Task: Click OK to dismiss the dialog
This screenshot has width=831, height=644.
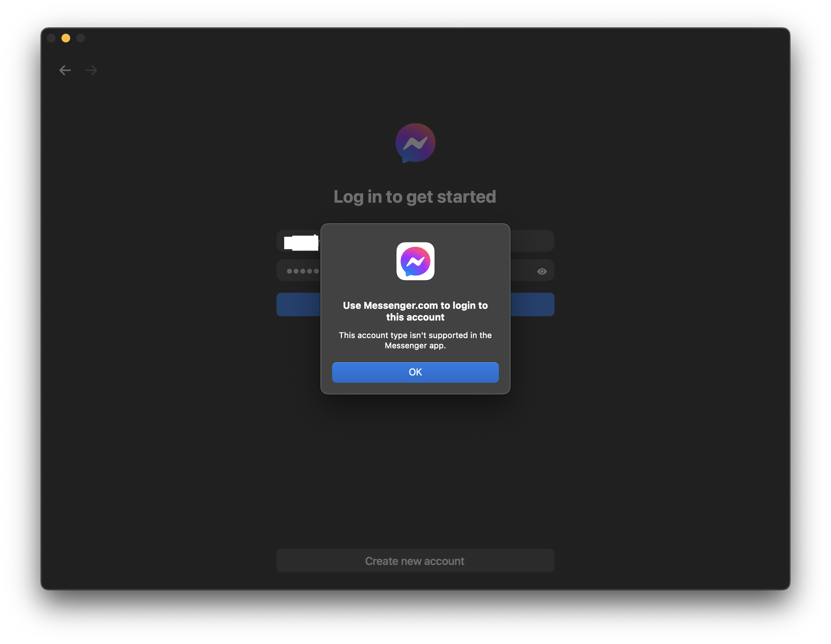Action: pos(415,372)
